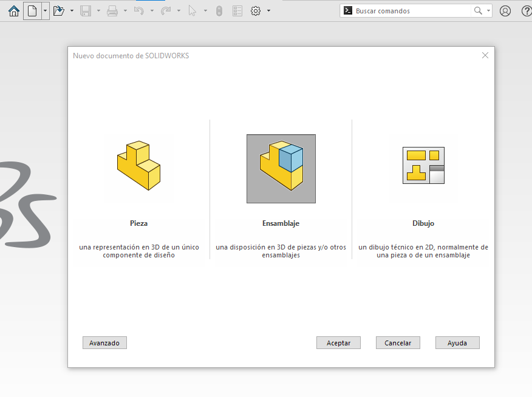The height and width of the screenshot is (397, 532).
Task: Click the Cancelar button
Action: pos(398,343)
